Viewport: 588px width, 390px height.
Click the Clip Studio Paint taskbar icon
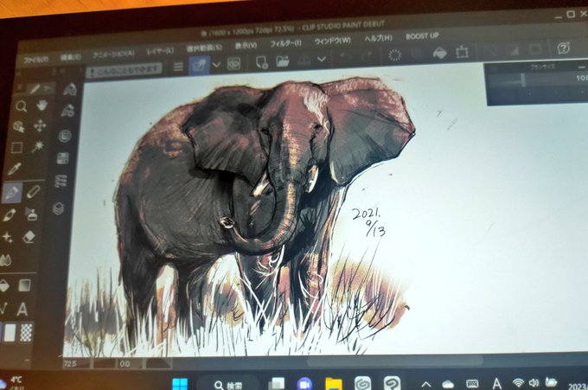pyautogui.click(x=392, y=383)
